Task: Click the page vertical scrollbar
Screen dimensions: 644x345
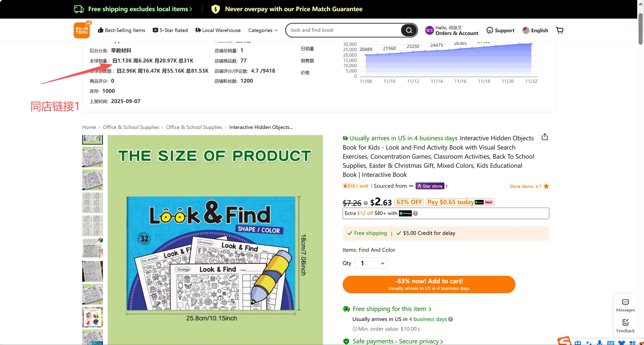Action: (x=640, y=29)
